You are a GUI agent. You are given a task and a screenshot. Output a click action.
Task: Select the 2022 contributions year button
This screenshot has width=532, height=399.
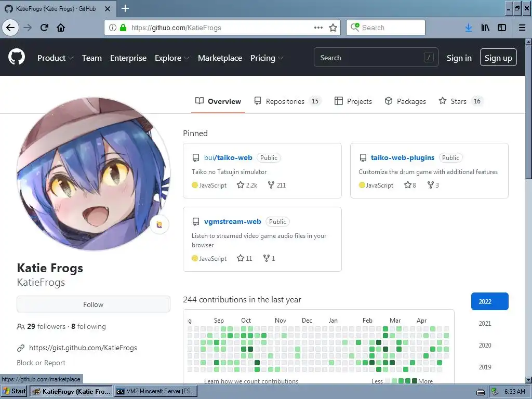pos(489,301)
